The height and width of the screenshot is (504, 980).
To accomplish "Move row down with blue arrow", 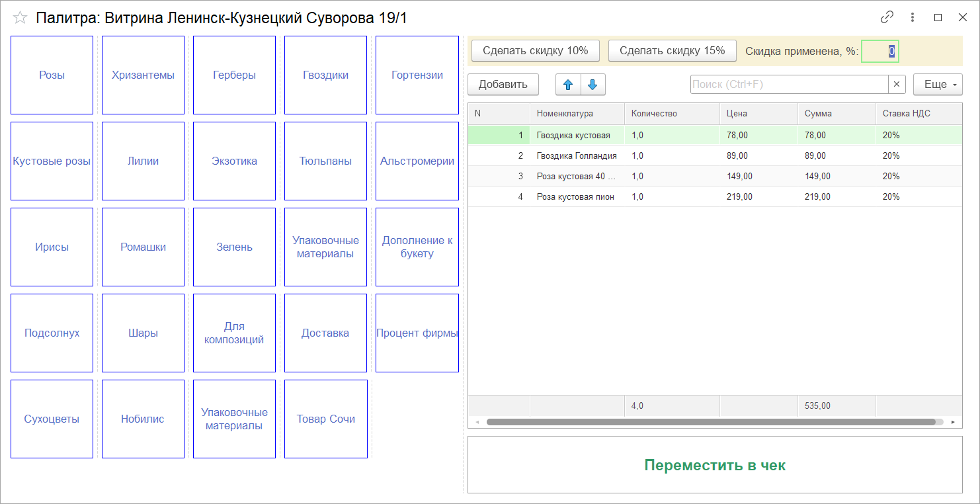I will coord(592,85).
